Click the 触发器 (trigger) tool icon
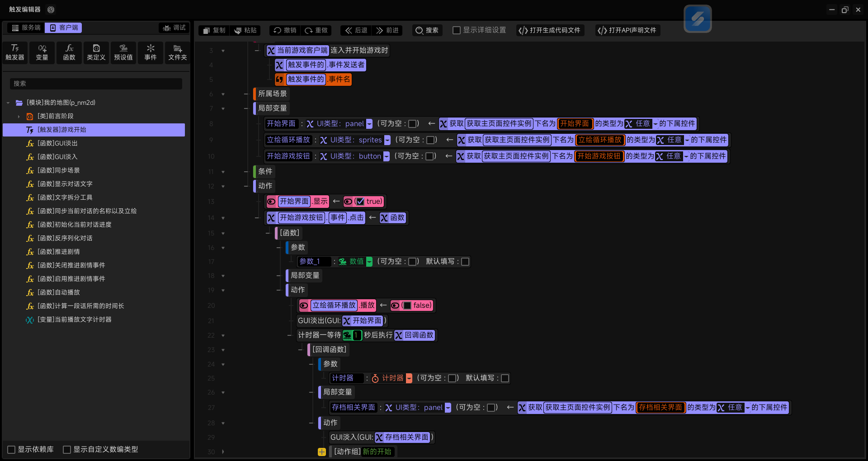868x461 pixels. 15,52
